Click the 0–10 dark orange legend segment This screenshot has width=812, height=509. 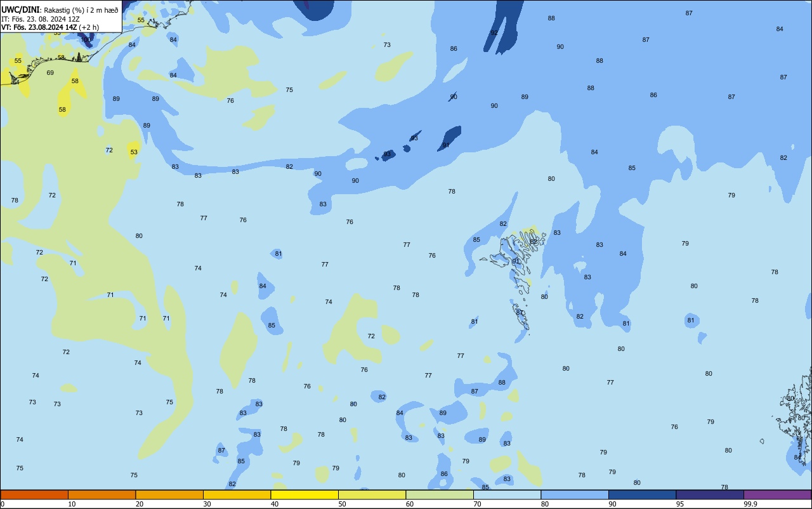(34, 494)
